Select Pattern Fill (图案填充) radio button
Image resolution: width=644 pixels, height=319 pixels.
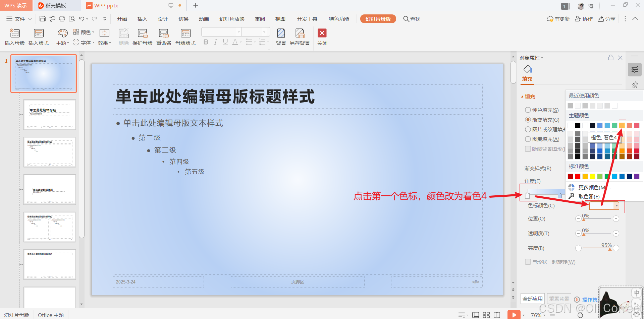[x=528, y=139]
